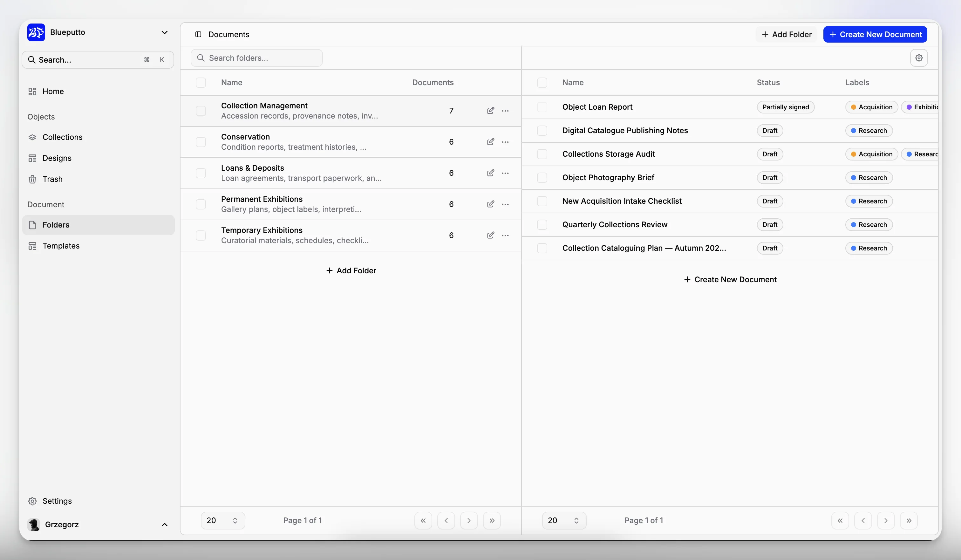The image size is (961, 560).
Task: Click the Status column header
Action: (768, 82)
